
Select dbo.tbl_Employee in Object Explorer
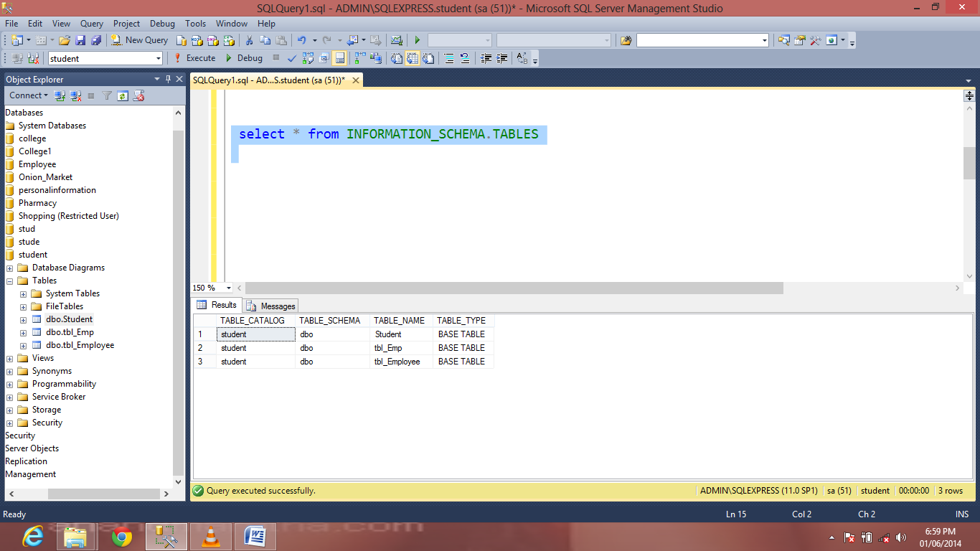pyautogui.click(x=80, y=345)
